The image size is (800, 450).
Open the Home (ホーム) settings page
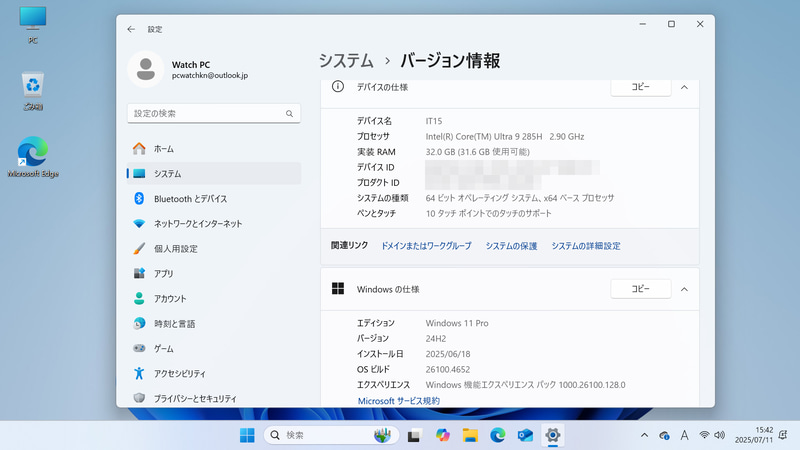tap(214, 148)
